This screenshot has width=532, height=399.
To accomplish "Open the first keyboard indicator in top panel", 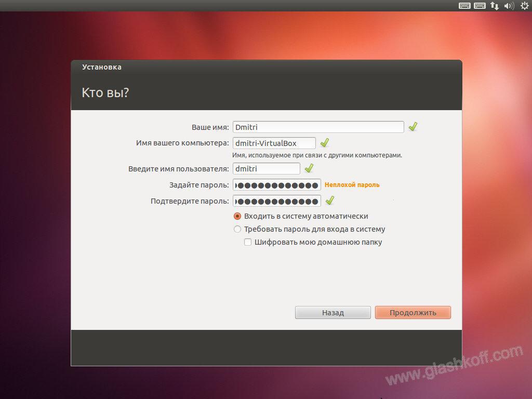I will (464, 6).
